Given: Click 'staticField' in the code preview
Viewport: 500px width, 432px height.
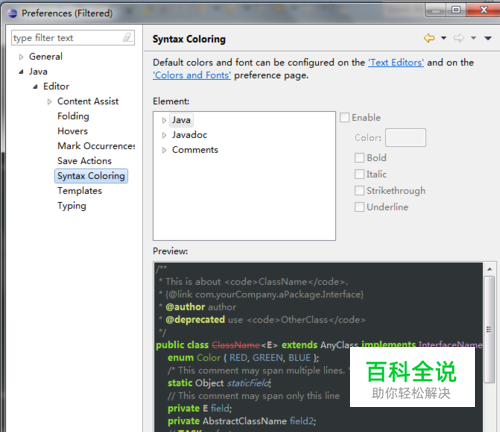Looking at the screenshot, I should [249, 383].
